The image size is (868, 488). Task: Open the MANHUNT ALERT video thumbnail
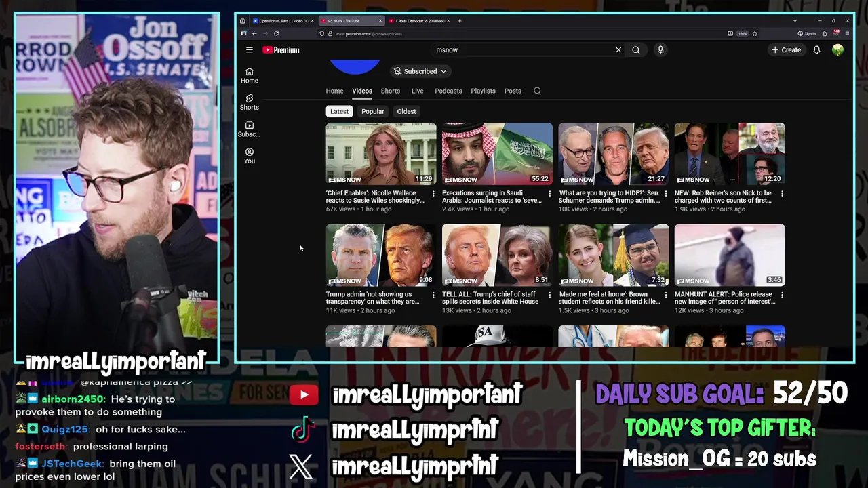(730, 255)
